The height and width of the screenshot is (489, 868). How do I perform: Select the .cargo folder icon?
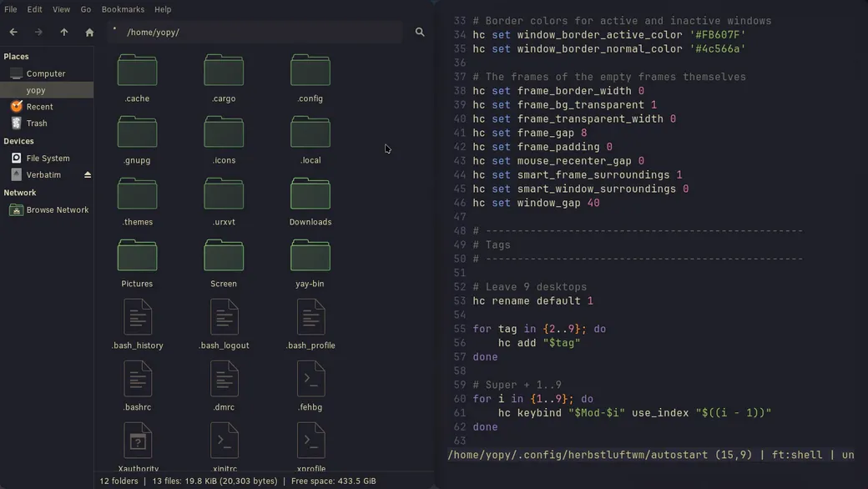(224, 70)
